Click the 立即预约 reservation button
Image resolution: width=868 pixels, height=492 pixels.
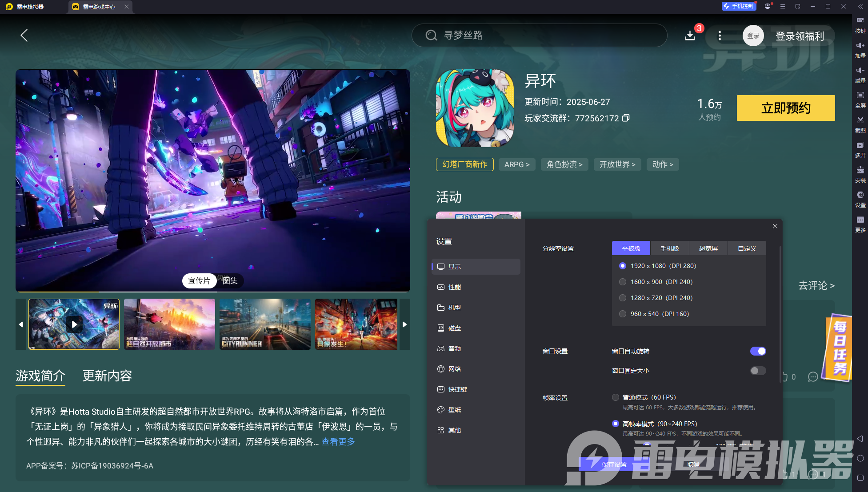[785, 108]
